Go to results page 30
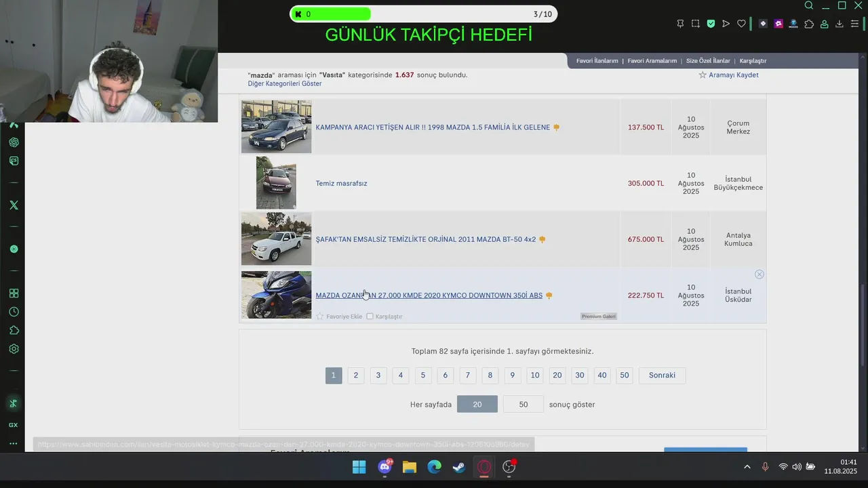Screen dimensions: 868x488 point(580,375)
